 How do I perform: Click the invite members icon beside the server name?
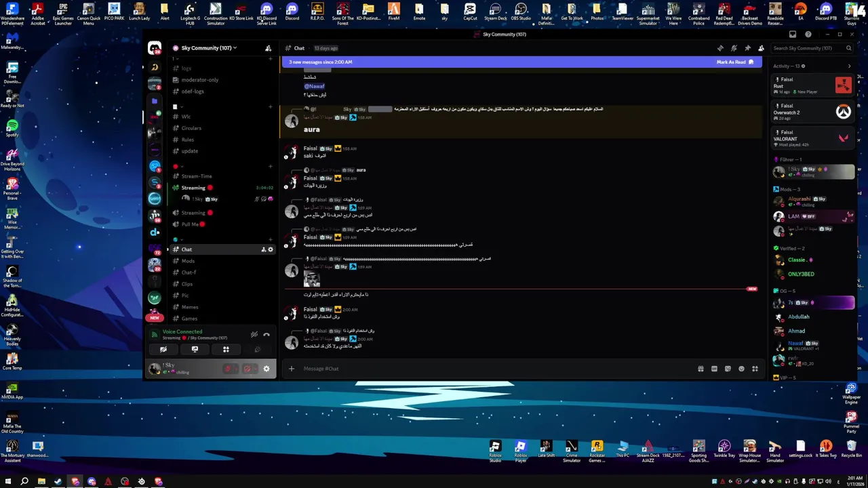coord(268,48)
